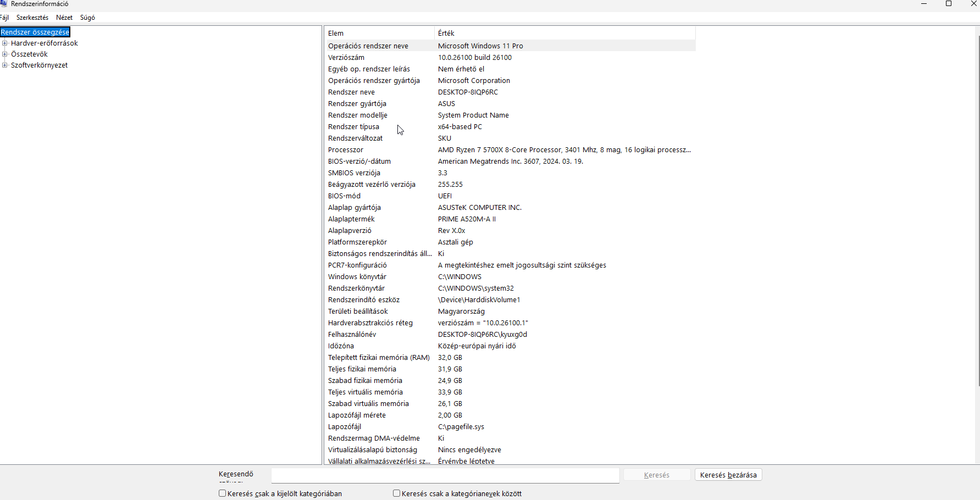The width and height of the screenshot is (980, 500).
Task: Select the Időzóna row
Action: coord(510,346)
